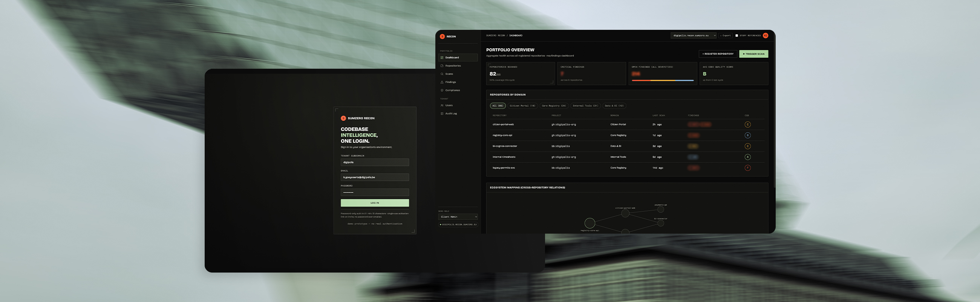Viewport: 980px width, 302px height.
Task: Click the LOG IN button on the login card
Action: coord(375,203)
